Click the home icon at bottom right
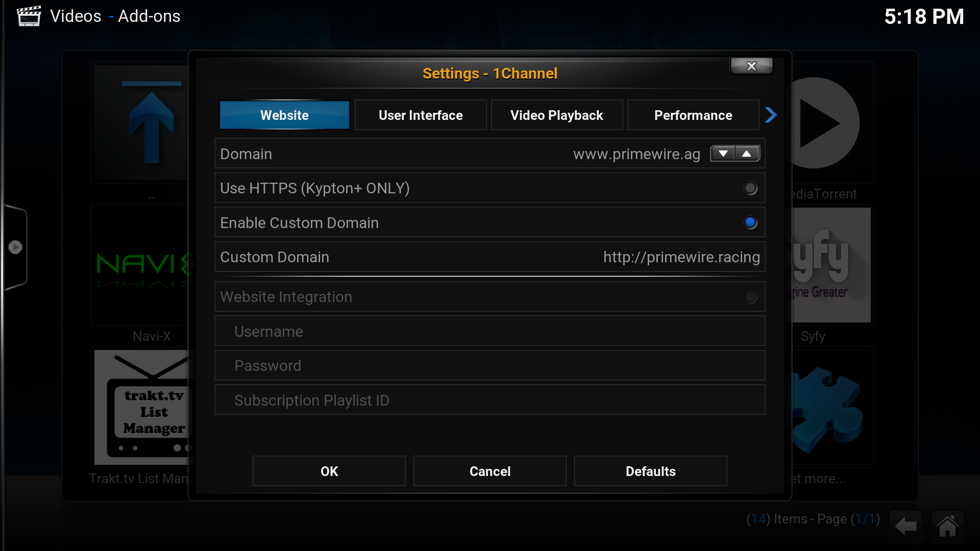Viewport: 980px width, 551px height. pyautogui.click(x=947, y=526)
